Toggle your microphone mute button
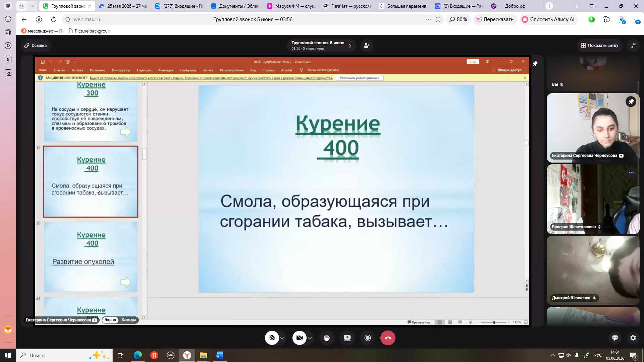The image size is (644, 362). [272, 338]
